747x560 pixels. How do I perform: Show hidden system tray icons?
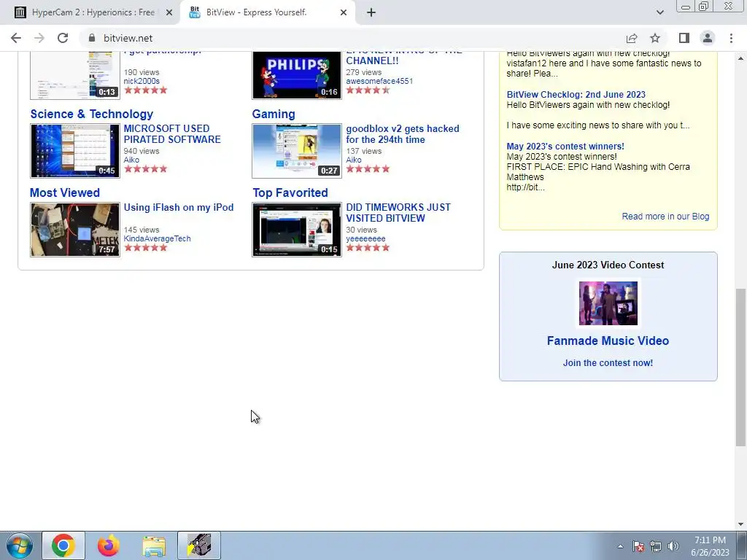click(x=620, y=546)
